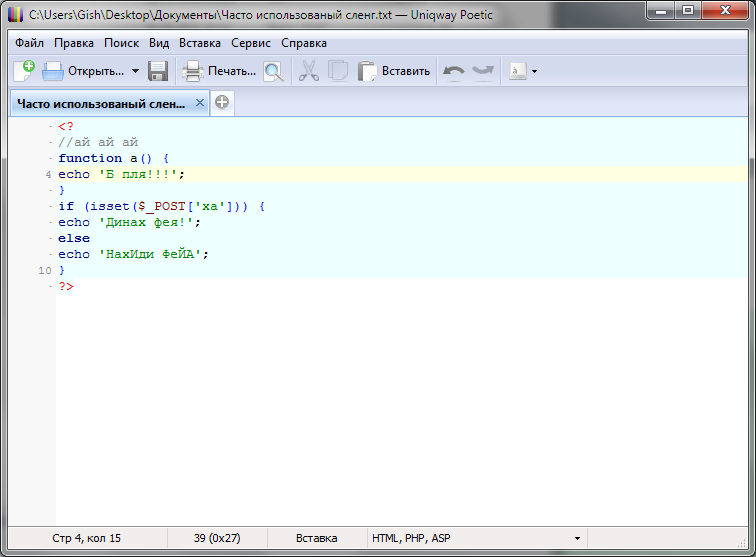The width and height of the screenshot is (756, 557).
Task: Click the Undo arrow icon
Action: [x=454, y=71]
